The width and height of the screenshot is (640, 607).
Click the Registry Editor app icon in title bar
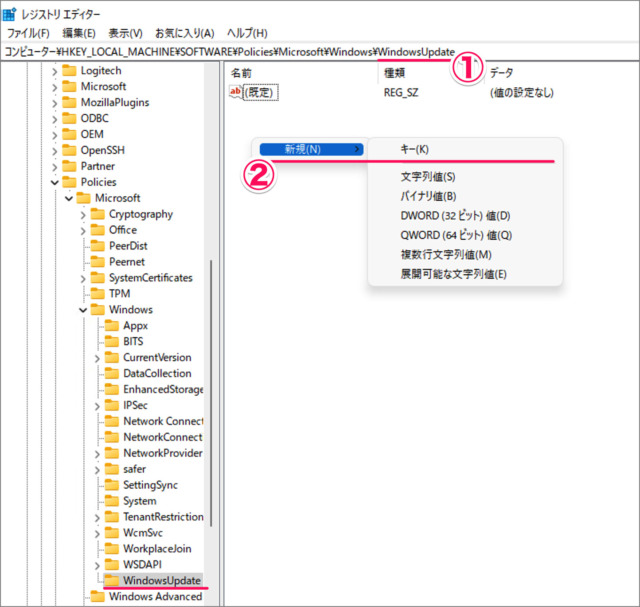tap(9, 14)
